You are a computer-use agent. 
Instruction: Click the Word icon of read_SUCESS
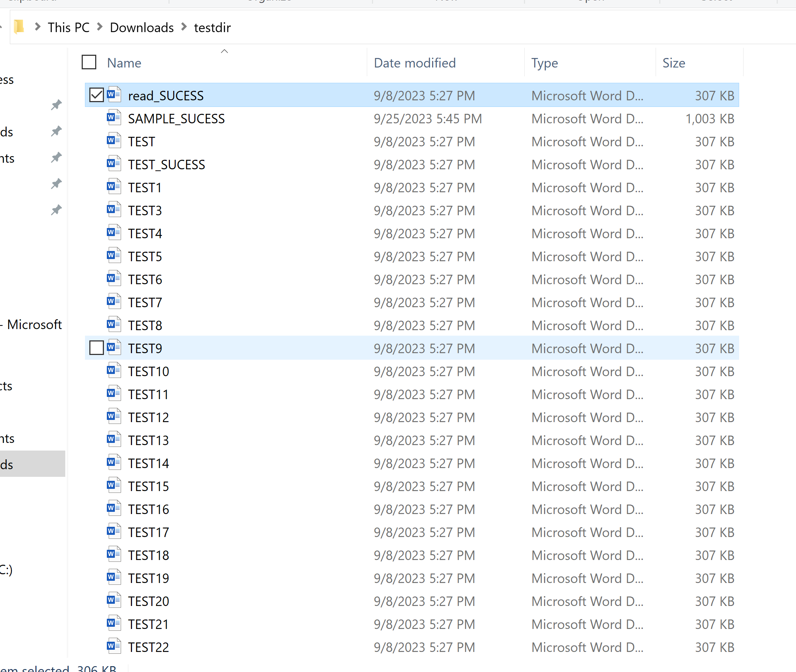point(114,94)
